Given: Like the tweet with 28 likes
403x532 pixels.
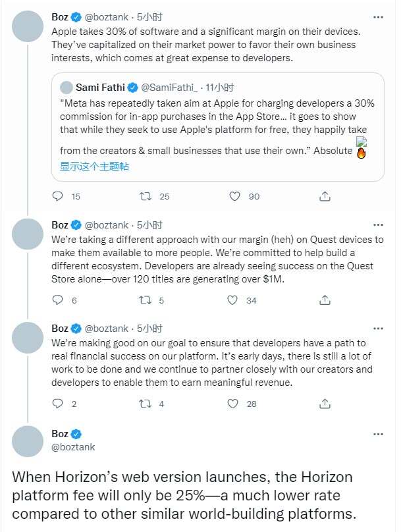Looking at the screenshot, I should click(x=232, y=404).
